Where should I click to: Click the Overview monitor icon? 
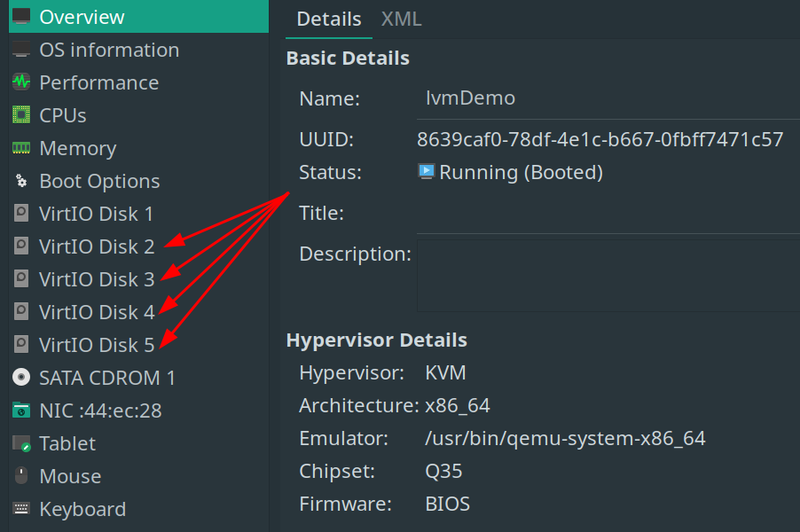(x=21, y=17)
